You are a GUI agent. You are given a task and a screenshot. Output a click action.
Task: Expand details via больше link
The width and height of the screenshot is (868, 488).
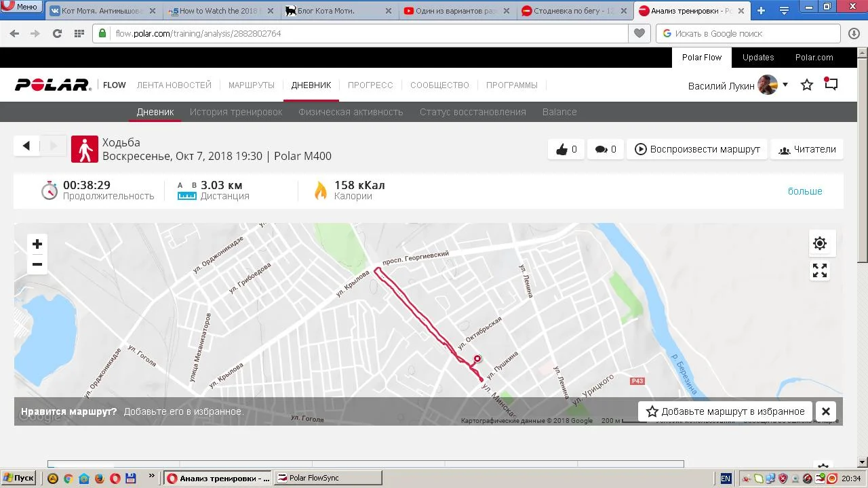(805, 191)
